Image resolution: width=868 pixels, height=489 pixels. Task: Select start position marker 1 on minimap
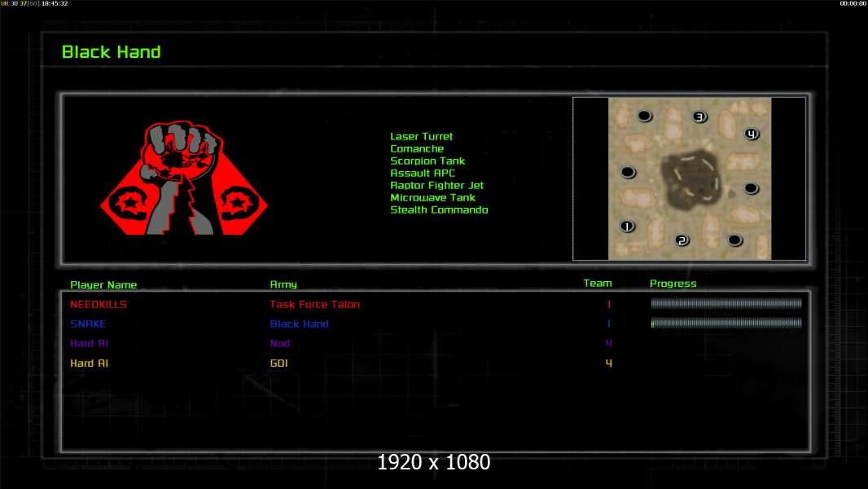click(x=627, y=227)
